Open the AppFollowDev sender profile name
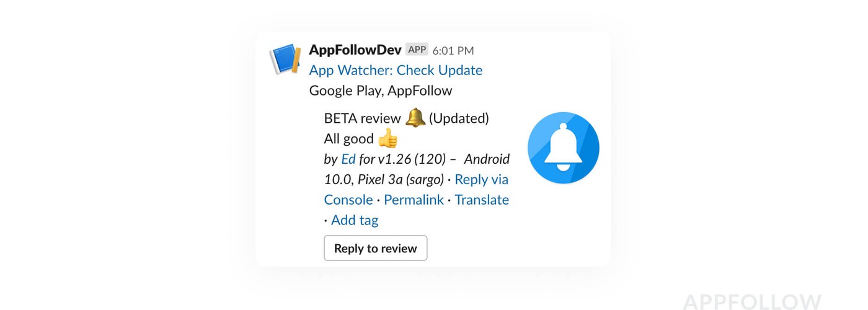This screenshot has height=310, width=868. 355,50
